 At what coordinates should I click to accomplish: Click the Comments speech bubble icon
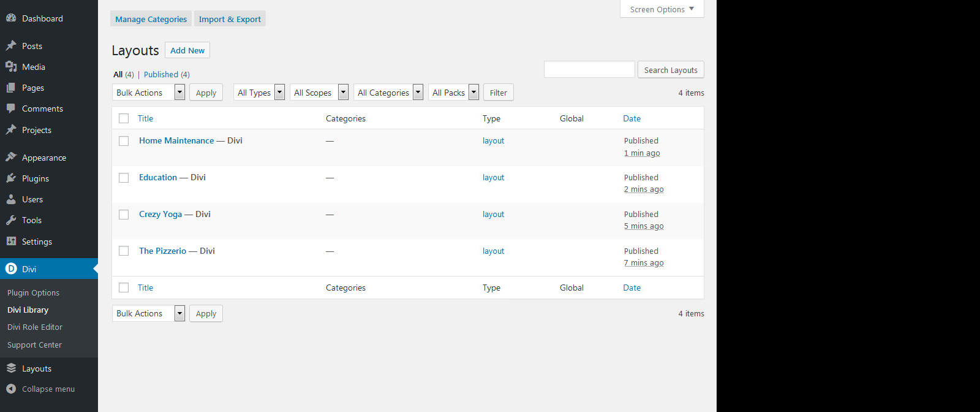coord(11,109)
